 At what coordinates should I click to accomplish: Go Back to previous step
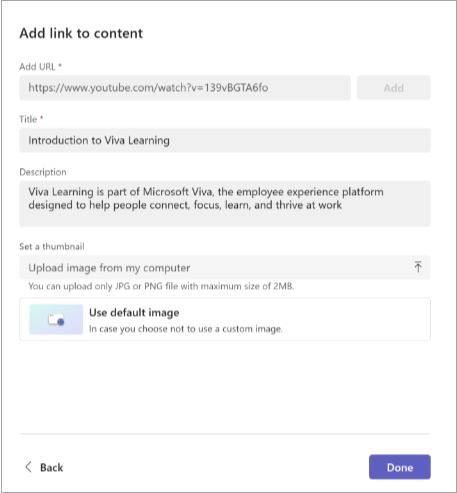(44, 467)
